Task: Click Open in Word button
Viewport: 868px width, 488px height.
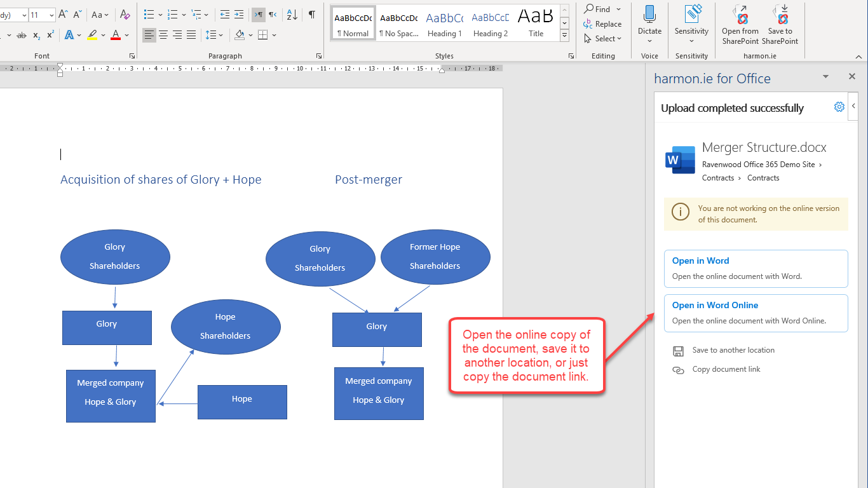Action: (756, 269)
